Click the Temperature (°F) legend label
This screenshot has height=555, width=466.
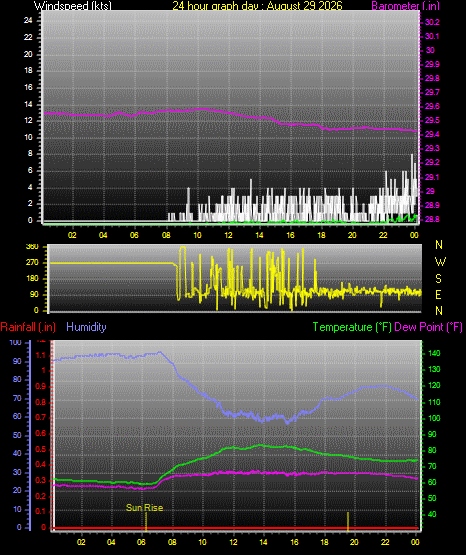pyautogui.click(x=352, y=327)
